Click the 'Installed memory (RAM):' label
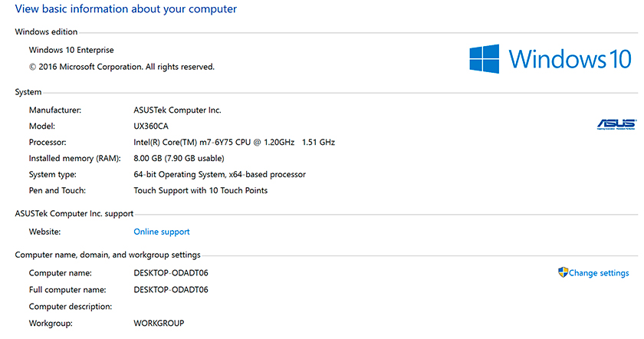Viewport: 644px width, 339px height. [75, 158]
